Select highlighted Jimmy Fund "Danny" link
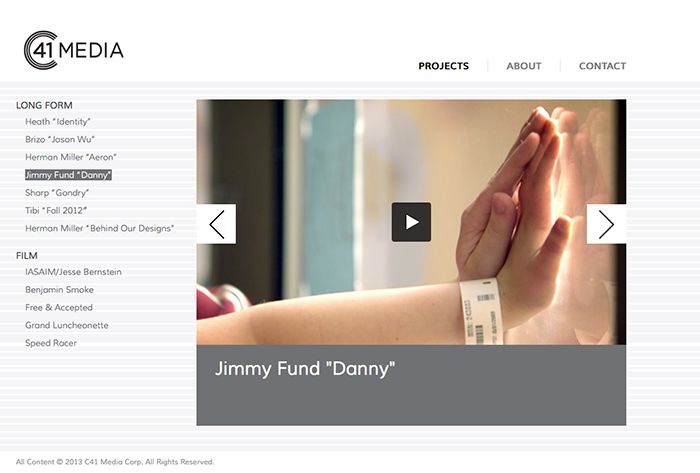Viewport: 700px width, 473px height. (68, 175)
